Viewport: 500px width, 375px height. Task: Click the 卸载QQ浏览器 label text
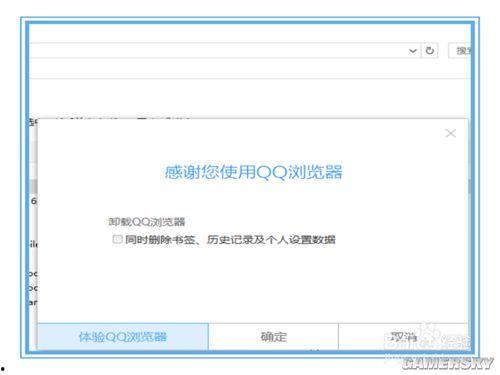point(147,222)
